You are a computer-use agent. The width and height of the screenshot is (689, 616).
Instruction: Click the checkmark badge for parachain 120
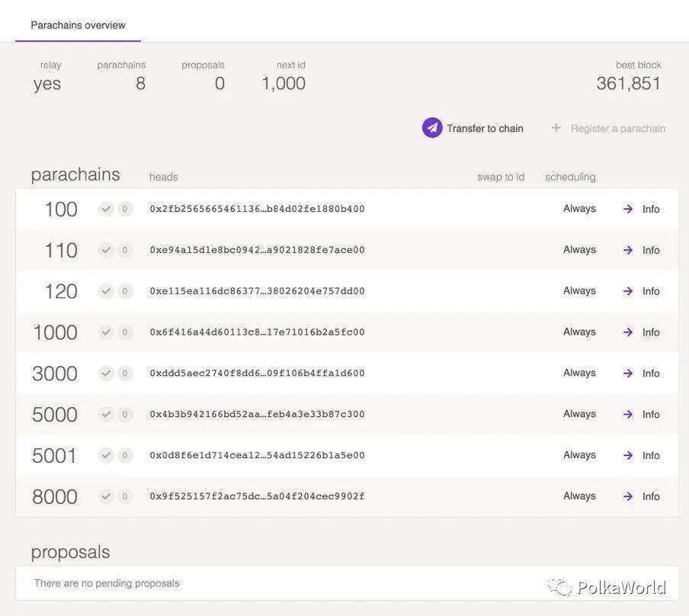coord(106,291)
